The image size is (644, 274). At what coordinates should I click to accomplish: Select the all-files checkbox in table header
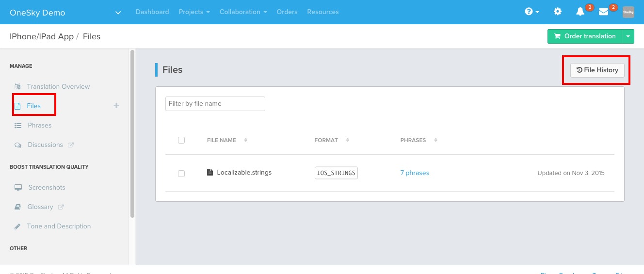(x=181, y=140)
